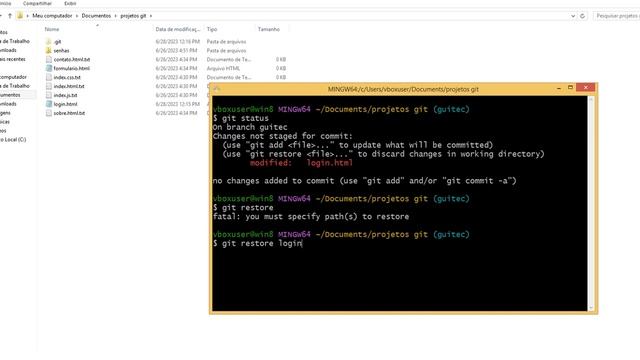Click the $ git status command line
The height and width of the screenshot is (360, 640).
(x=241, y=118)
